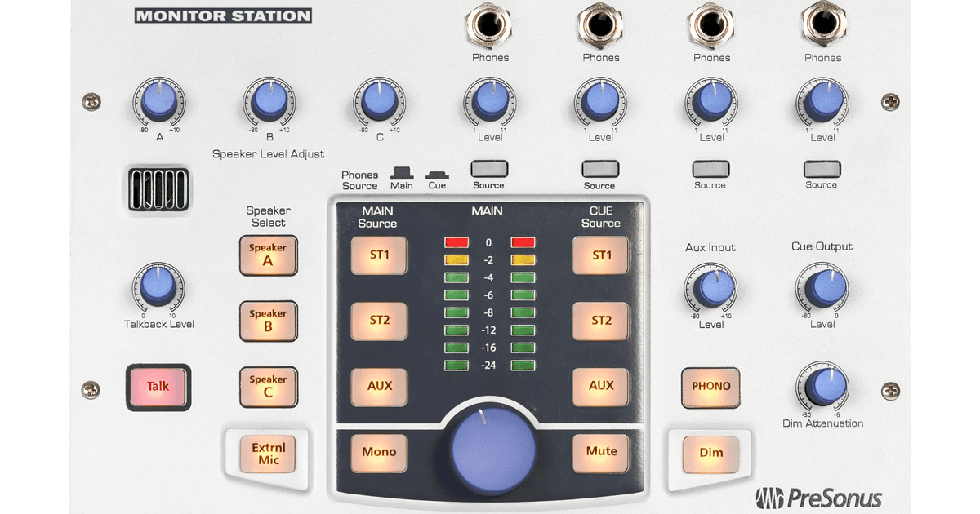980x514 pixels.
Task: Click the Speaker B level adjust knob
Action: 269,101
